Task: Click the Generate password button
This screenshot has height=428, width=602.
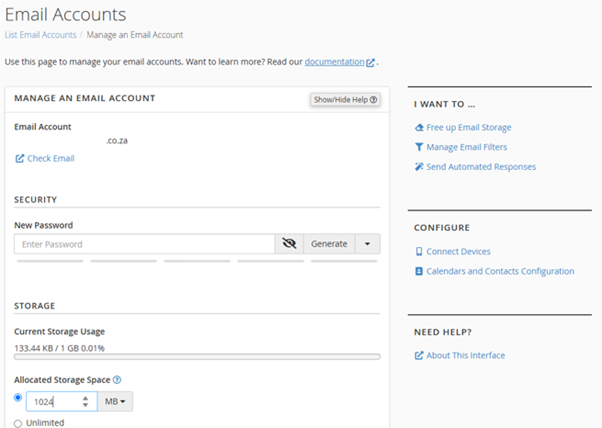Action: tap(329, 244)
